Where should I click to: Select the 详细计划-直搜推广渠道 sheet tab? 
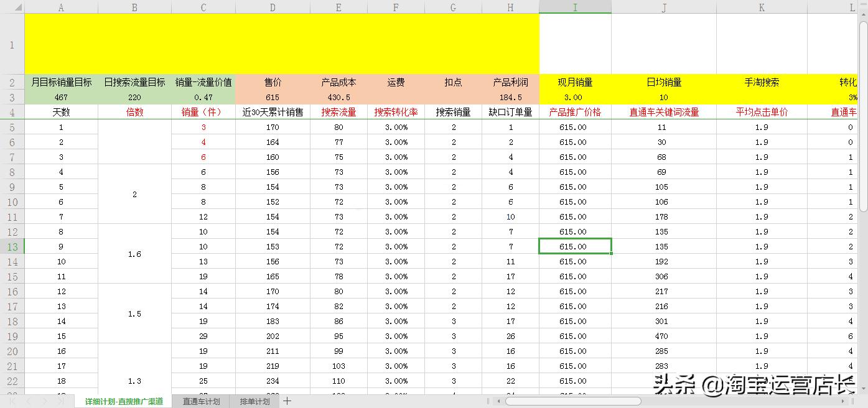[x=124, y=402]
